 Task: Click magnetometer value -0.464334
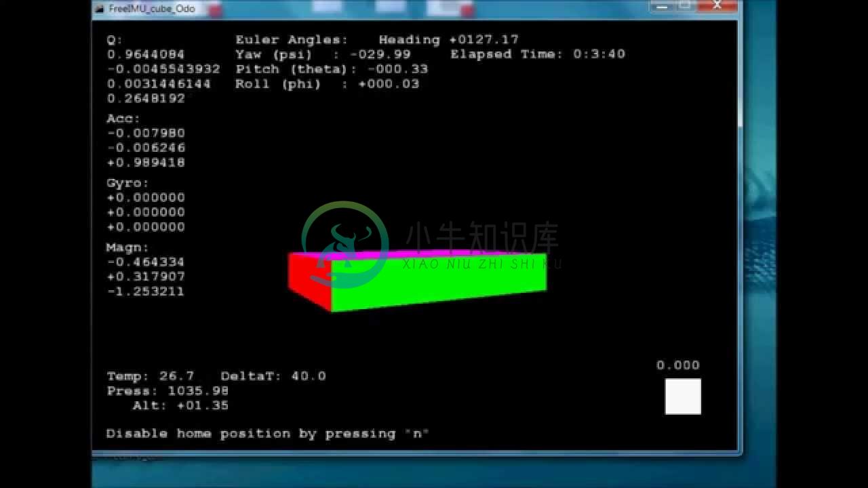pos(146,262)
